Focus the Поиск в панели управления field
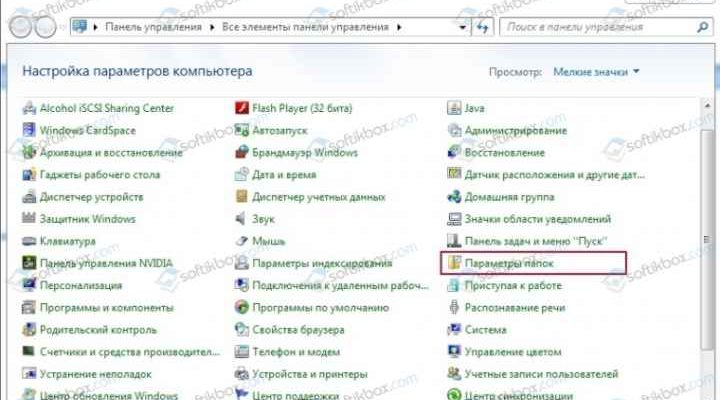 pyautogui.click(x=607, y=28)
